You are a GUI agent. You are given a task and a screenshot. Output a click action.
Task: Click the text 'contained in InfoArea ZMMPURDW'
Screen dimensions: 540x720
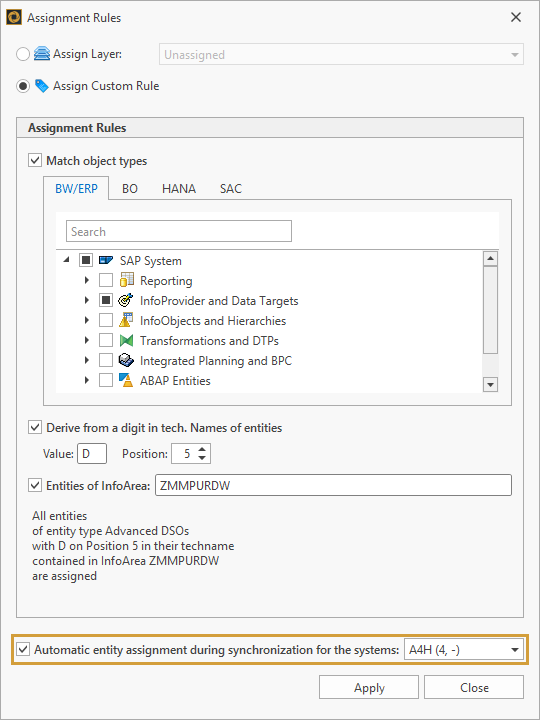pyautogui.click(x=125, y=561)
